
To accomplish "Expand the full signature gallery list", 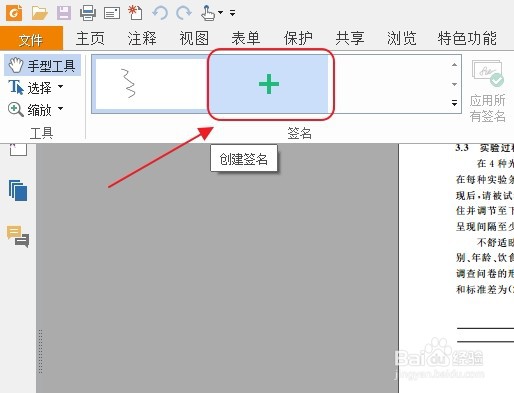I will point(454,103).
